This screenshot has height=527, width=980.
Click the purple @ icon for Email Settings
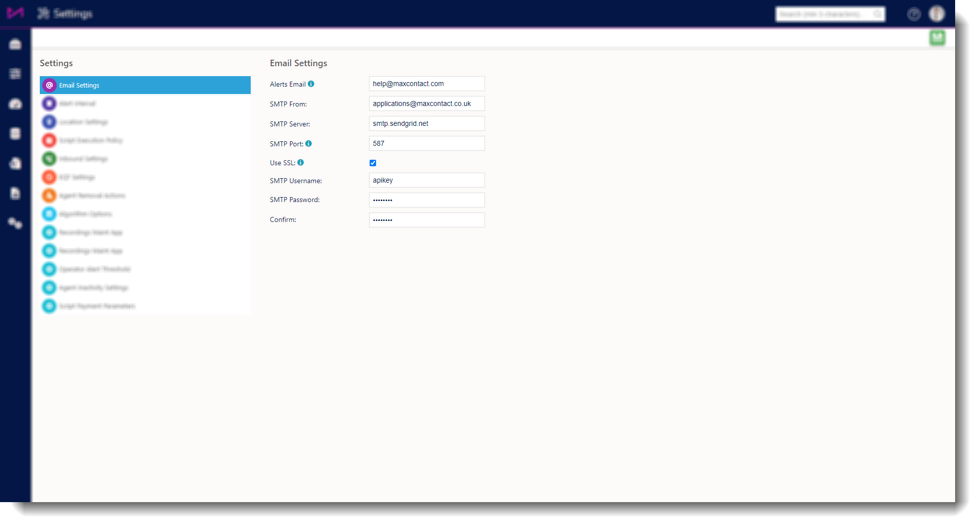pos(49,85)
